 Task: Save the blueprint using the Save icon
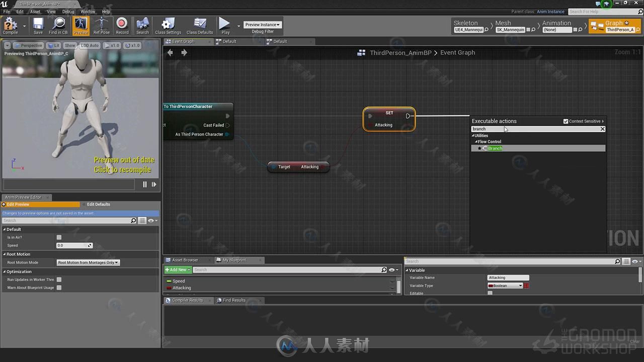click(x=38, y=26)
